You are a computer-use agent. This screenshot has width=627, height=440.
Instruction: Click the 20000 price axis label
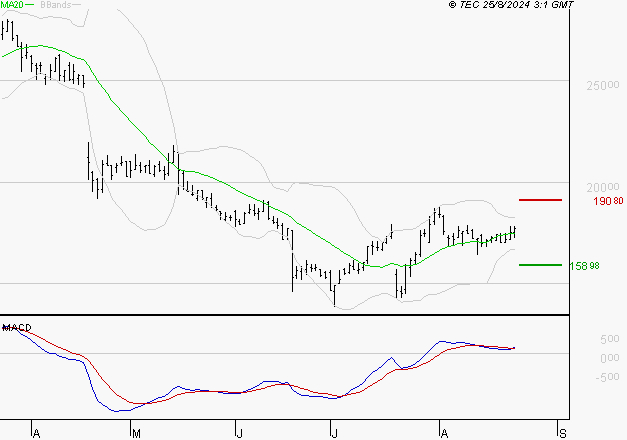603,187
